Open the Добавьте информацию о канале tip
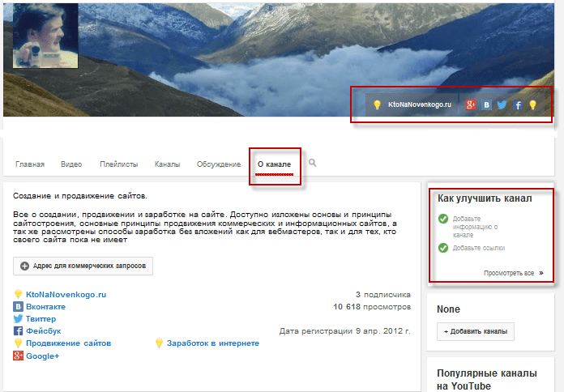 pyautogui.click(x=475, y=227)
